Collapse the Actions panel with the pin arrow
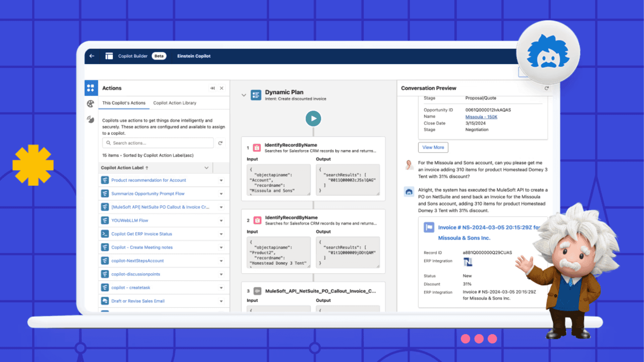Screen dimensions: 644x362 [212, 88]
